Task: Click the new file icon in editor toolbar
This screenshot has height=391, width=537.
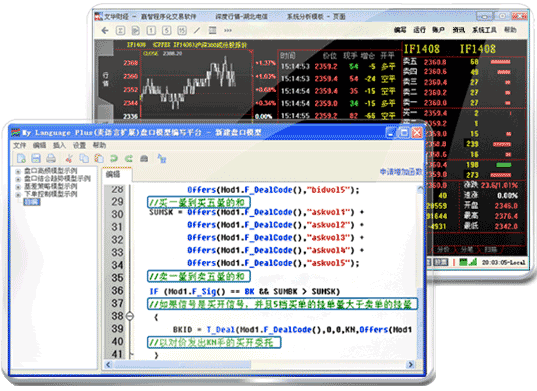Action: 21,158
